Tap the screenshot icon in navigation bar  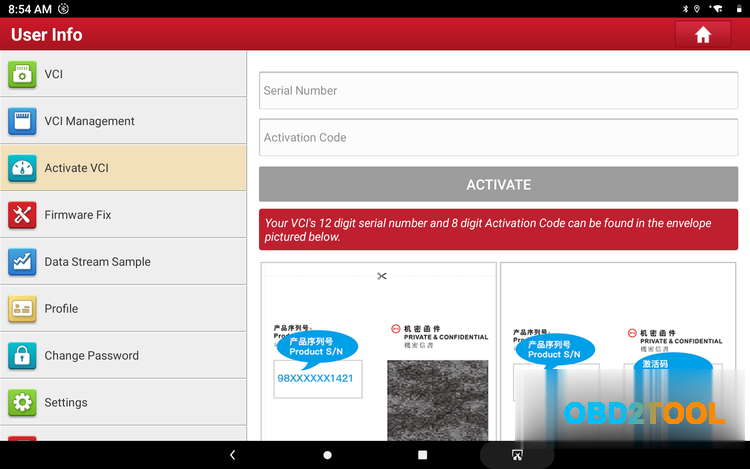(517, 455)
